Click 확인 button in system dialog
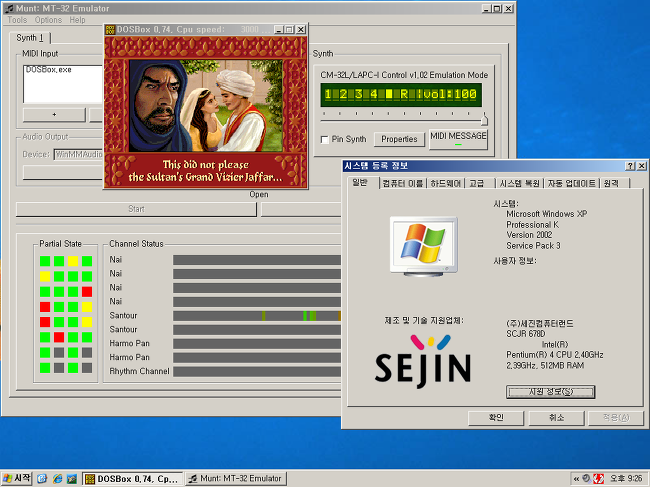The width and height of the screenshot is (650, 487). 496,418
